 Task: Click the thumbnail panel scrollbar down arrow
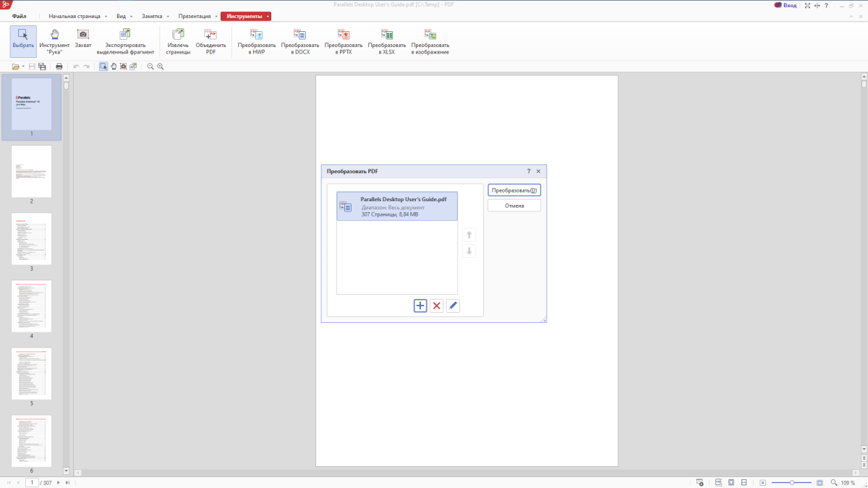point(66,471)
